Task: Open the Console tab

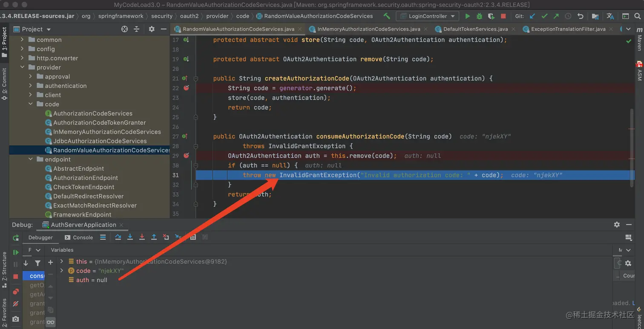Action: 78,237
